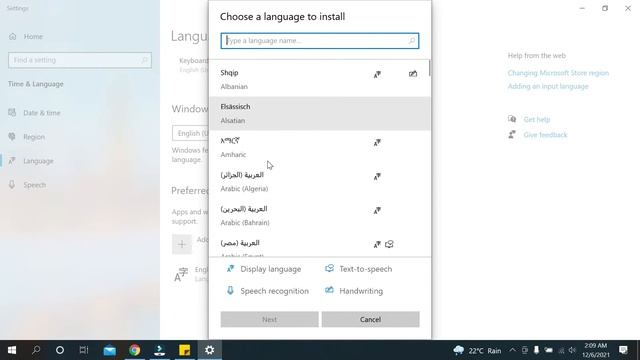This screenshot has height=360, width=640.
Task: Open the weather widget showing 22°C Rain
Action: [477, 350]
